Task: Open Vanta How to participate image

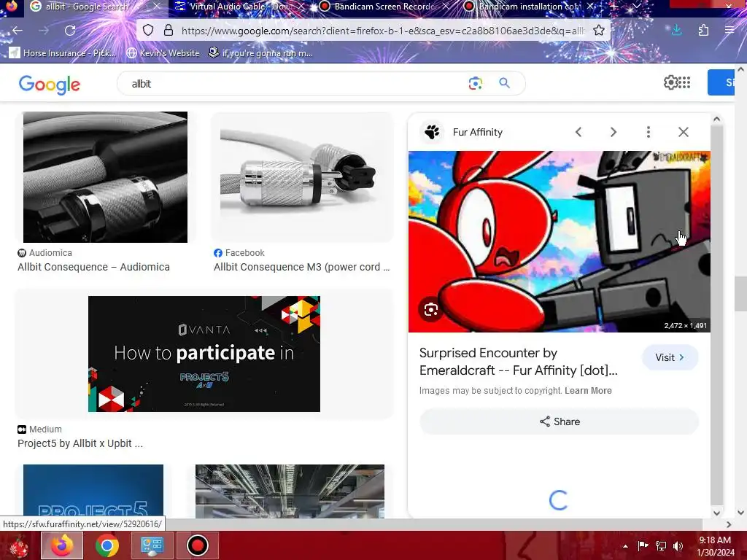Action: tap(204, 354)
